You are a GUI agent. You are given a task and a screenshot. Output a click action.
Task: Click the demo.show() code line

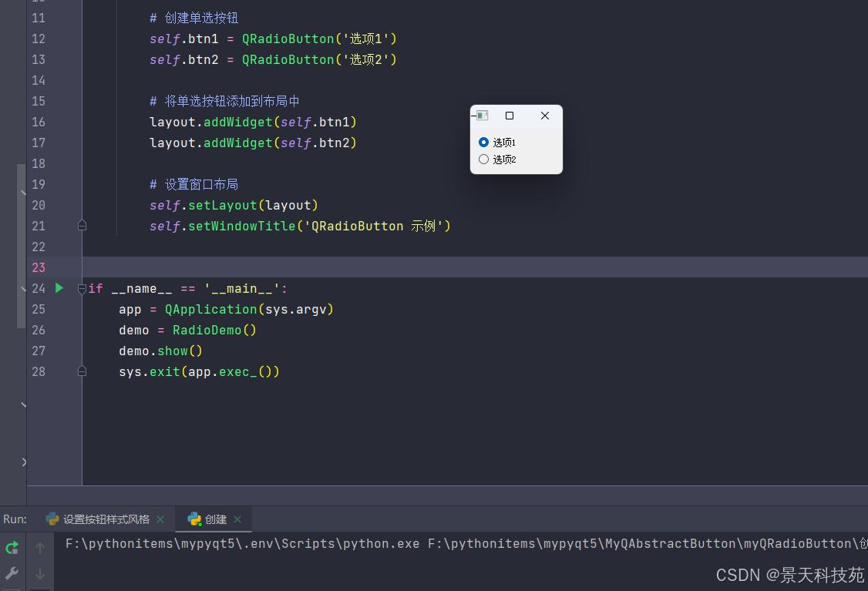click(160, 351)
